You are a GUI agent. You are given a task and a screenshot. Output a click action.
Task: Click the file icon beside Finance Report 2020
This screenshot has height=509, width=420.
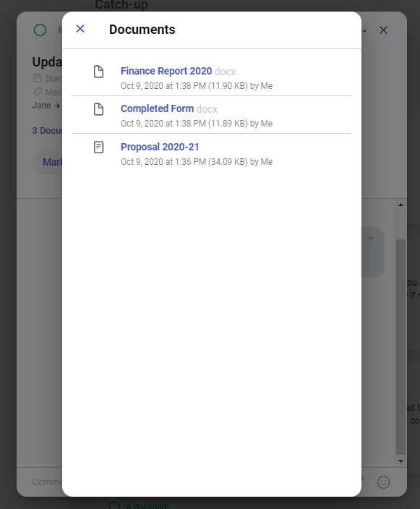(x=98, y=72)
